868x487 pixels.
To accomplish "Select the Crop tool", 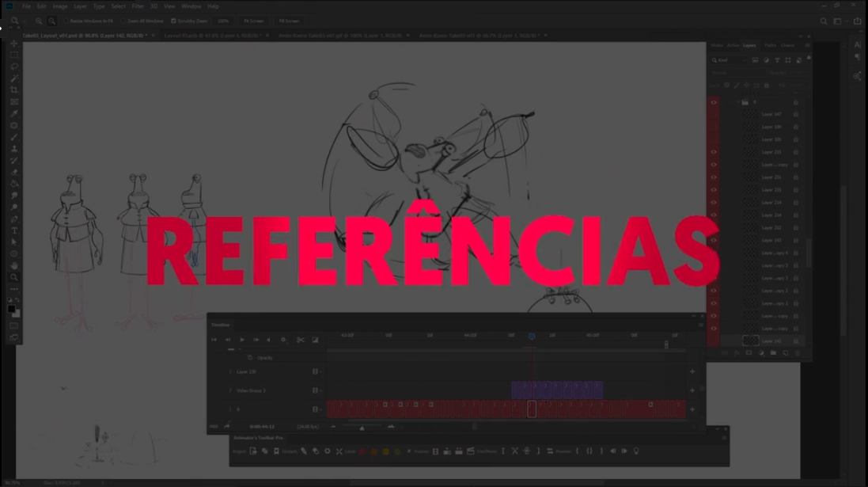I will 14,90.
